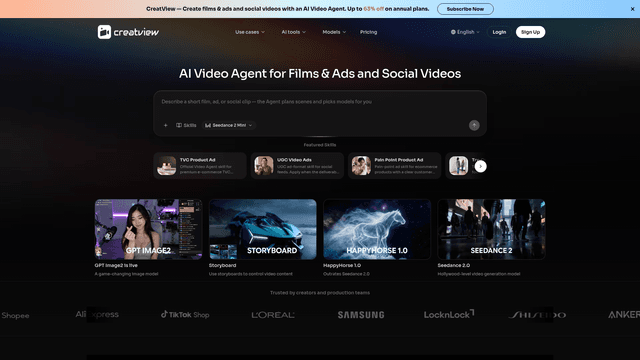Click the Sign Up button
Image resolution: width=640 pixels, height=360 pixels.
[x=530, y=32]
